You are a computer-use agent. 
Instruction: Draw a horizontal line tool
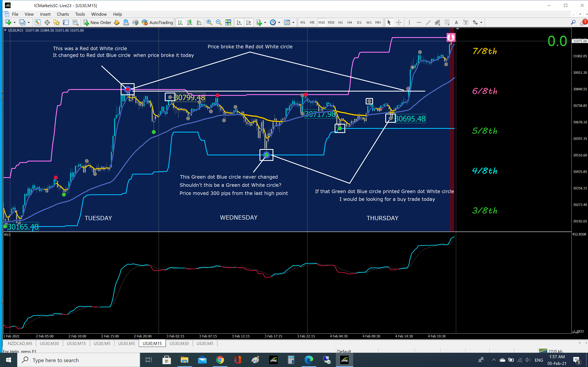click(x=419, y=22)
